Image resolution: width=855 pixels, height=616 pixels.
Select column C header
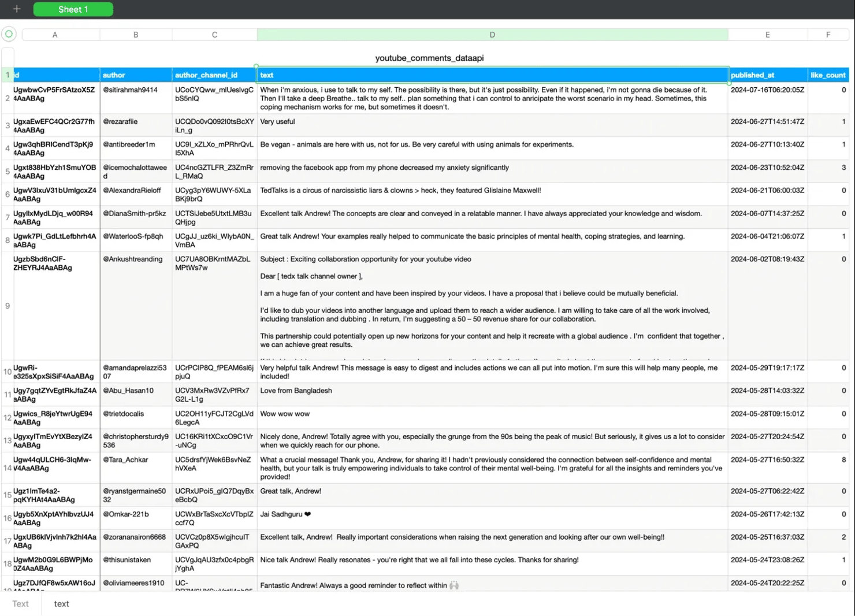pos(214,35)
